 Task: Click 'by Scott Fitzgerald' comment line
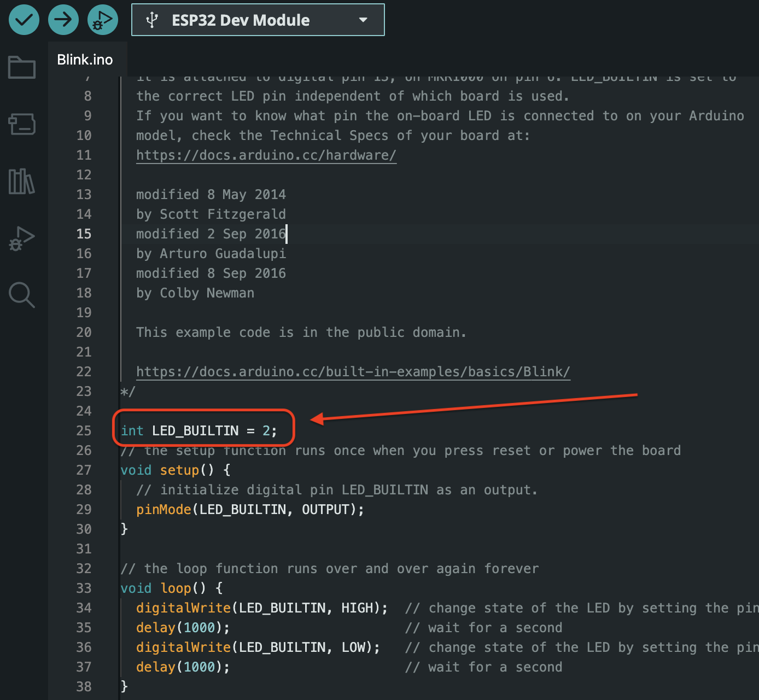click(x=211, y=214)
